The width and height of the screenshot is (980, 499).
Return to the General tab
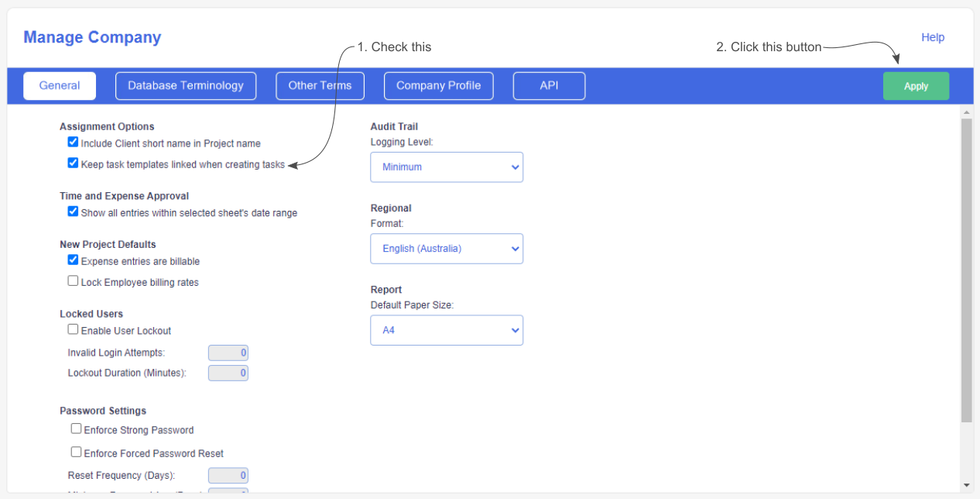point(60,85)
